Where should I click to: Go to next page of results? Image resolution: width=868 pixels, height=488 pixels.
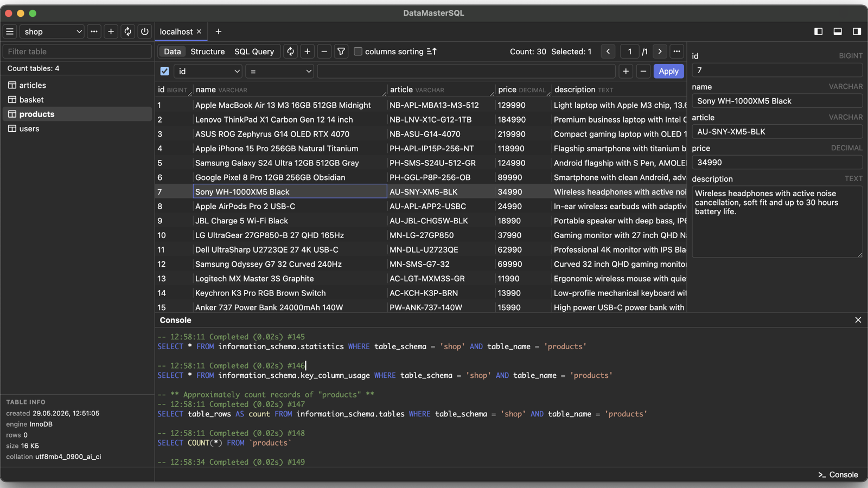click(660, 52)
